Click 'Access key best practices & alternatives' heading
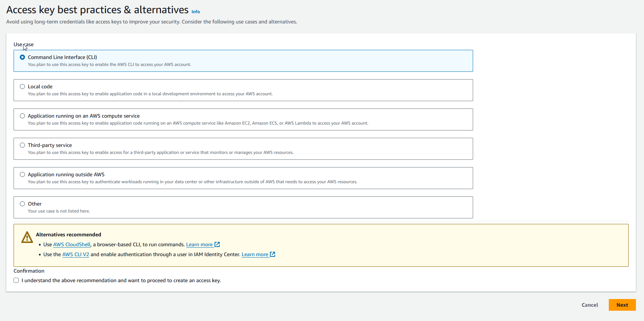 pyautogui.click(x=98, y=10)
